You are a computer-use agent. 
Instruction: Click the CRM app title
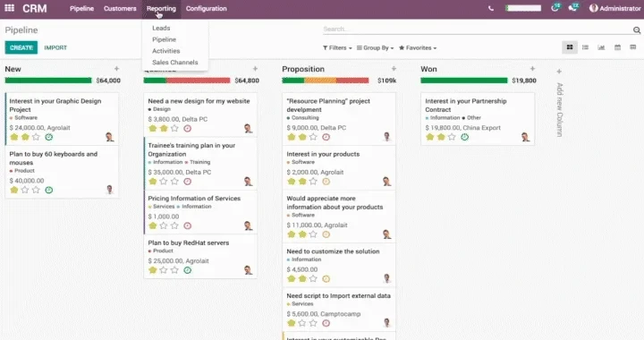[35, 8]
